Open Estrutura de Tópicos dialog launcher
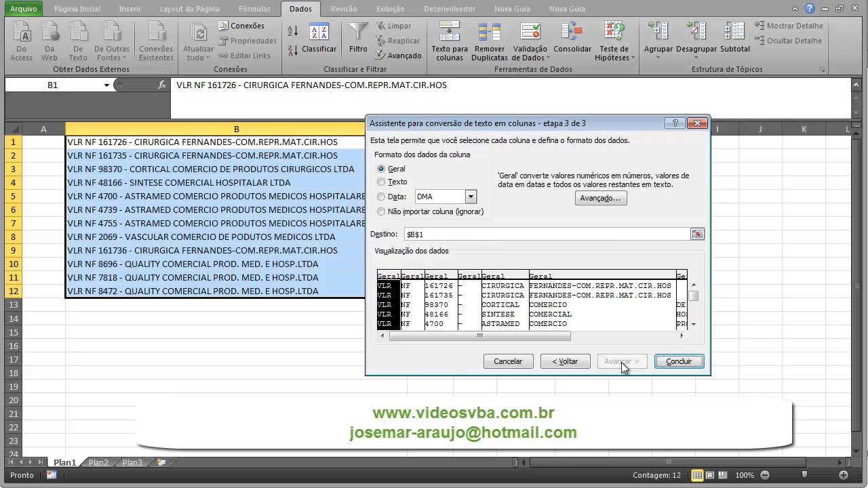The image size is (868, 488). (x=823, y=69)
